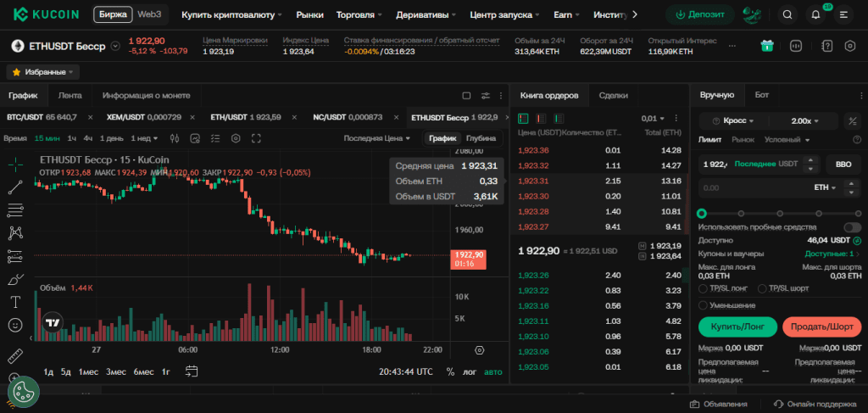Select the forecasting and measurement tool
The image size is (868, 413).
[x=15, y=256]
